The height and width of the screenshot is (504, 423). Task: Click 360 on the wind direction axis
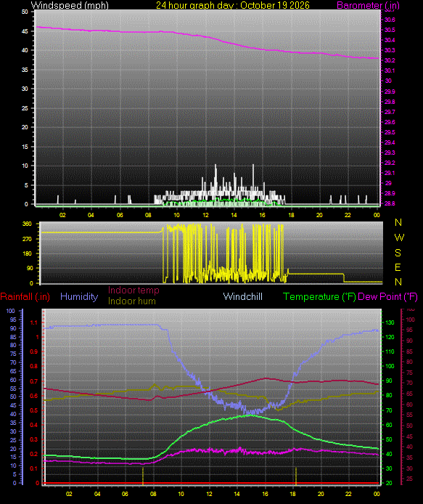tap(28, 224)
